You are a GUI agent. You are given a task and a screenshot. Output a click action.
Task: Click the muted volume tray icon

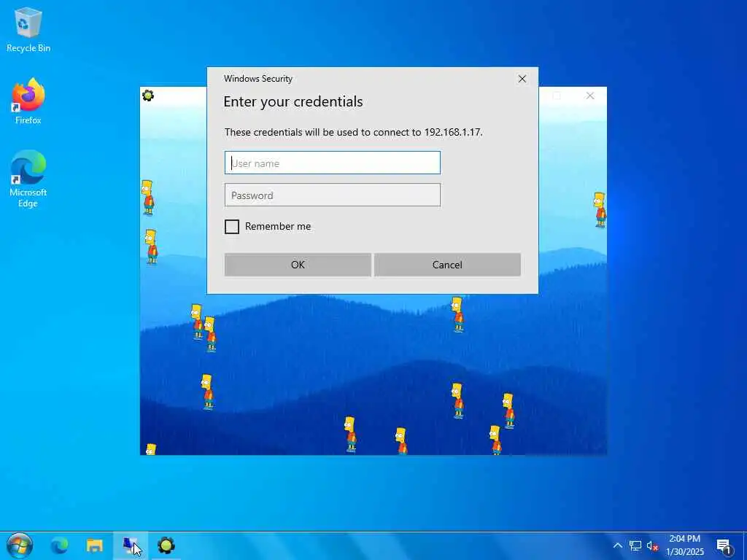tap(652, 545)
